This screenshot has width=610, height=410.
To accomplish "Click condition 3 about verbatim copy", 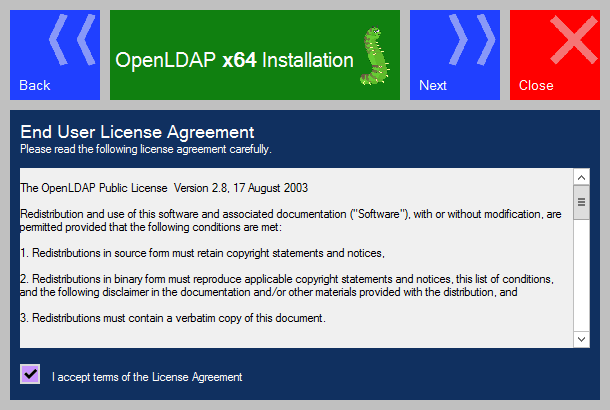I will 173,318.
